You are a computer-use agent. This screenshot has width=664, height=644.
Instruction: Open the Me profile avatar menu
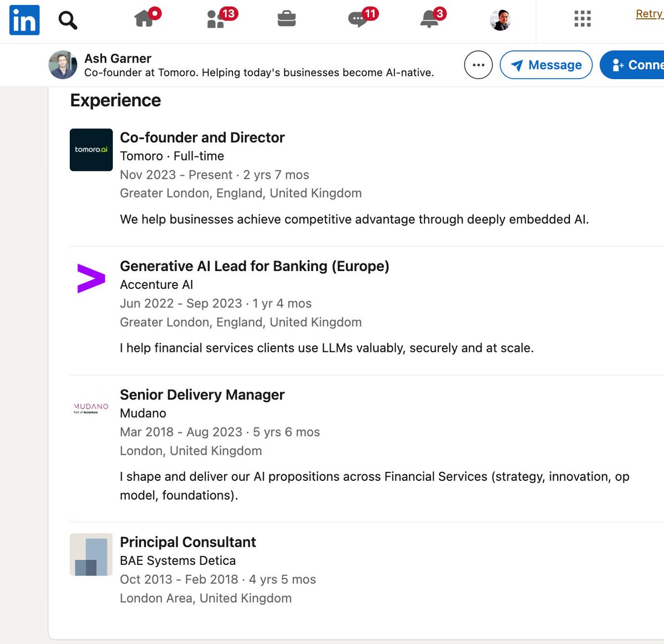click(500, 20)
